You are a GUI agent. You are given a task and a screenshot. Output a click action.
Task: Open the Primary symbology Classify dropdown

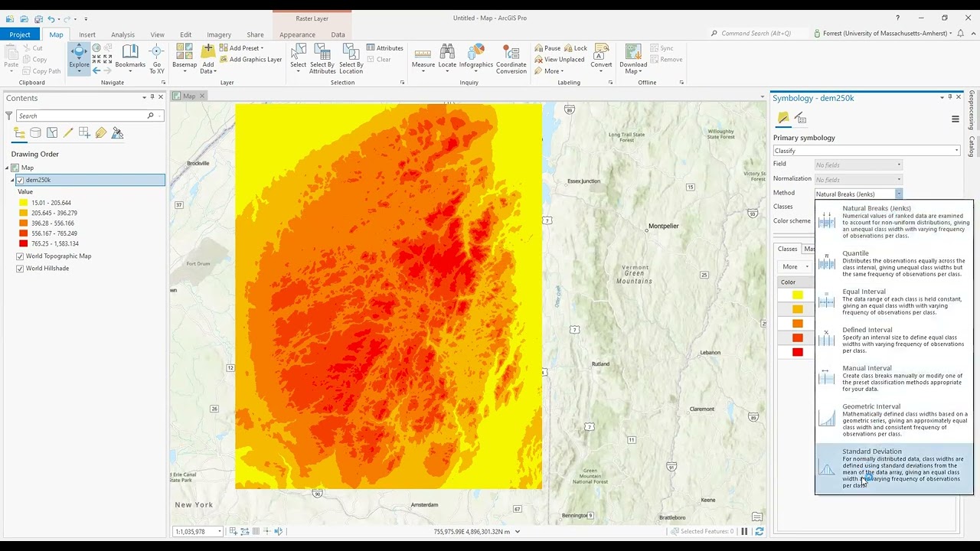tap(867, 151)
